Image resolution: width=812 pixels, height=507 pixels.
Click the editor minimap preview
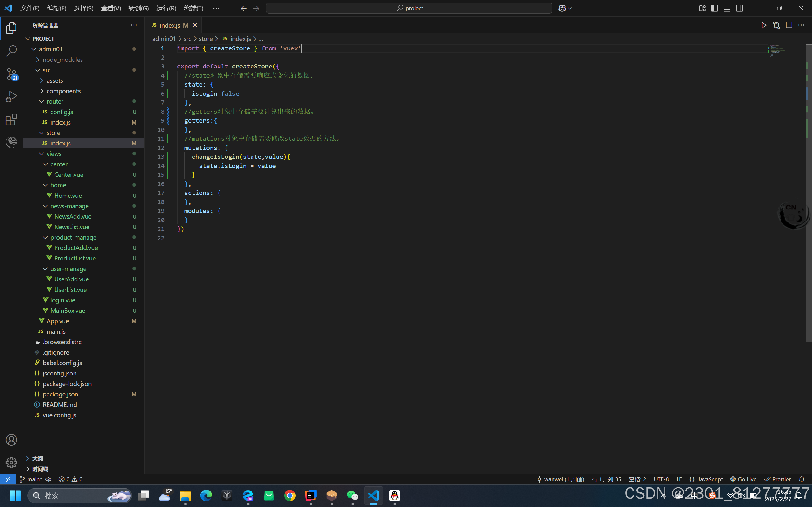[778, 50]
